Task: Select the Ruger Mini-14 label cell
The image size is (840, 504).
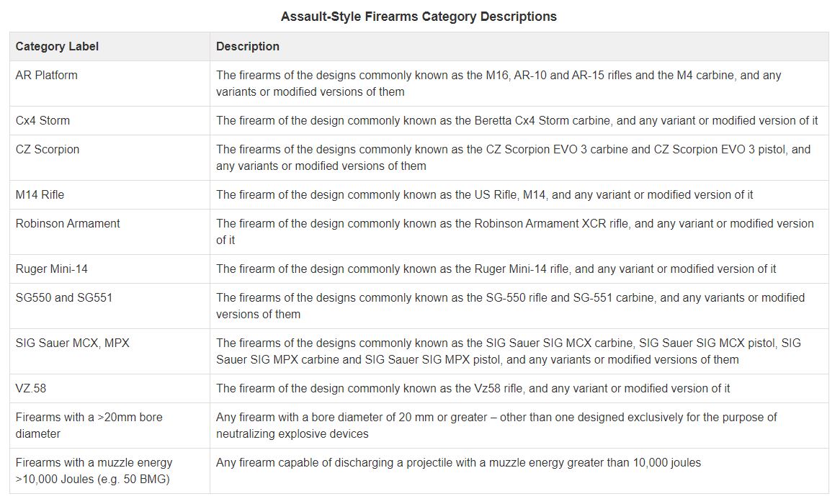Action: 52,269
